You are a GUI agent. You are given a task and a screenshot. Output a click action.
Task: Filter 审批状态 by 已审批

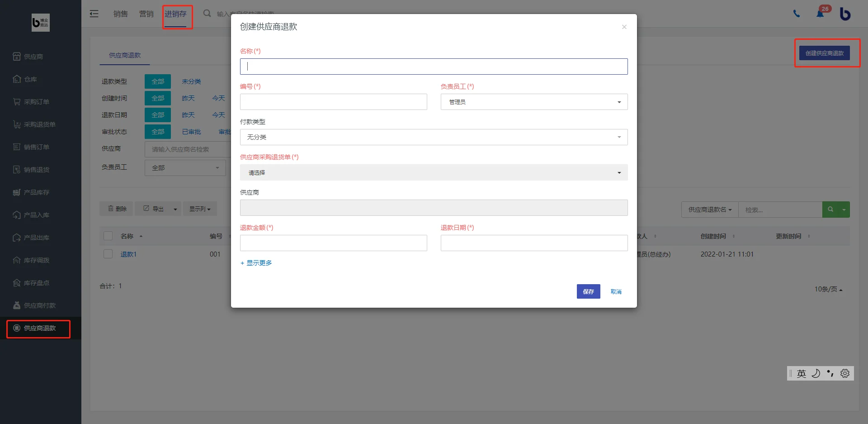pyautogui.click(x=191, y=132)
